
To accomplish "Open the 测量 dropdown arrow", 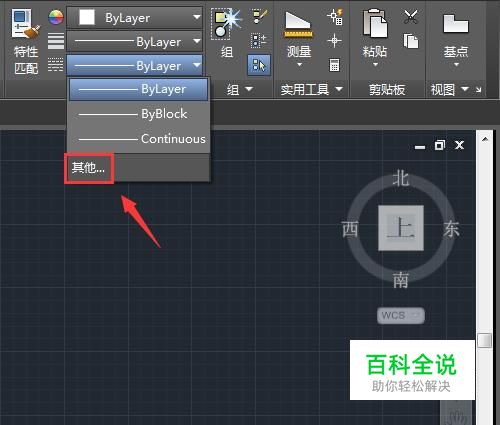I will pos(299,64).
